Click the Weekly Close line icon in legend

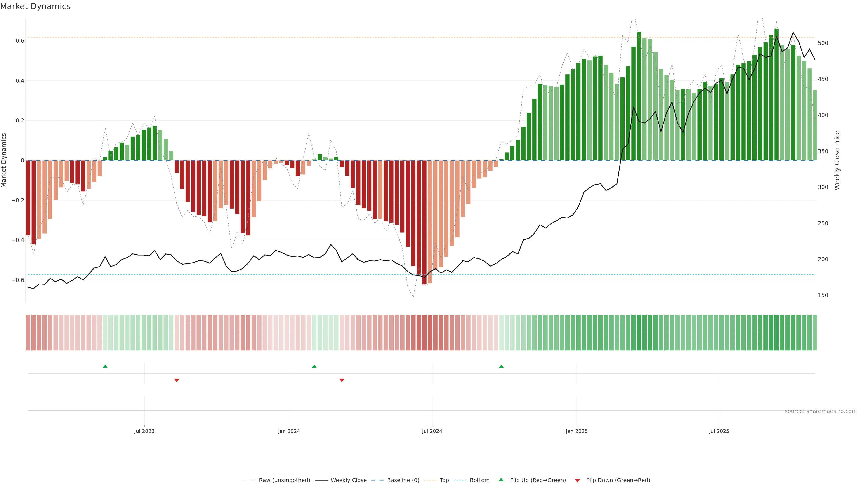click(321, 480)
